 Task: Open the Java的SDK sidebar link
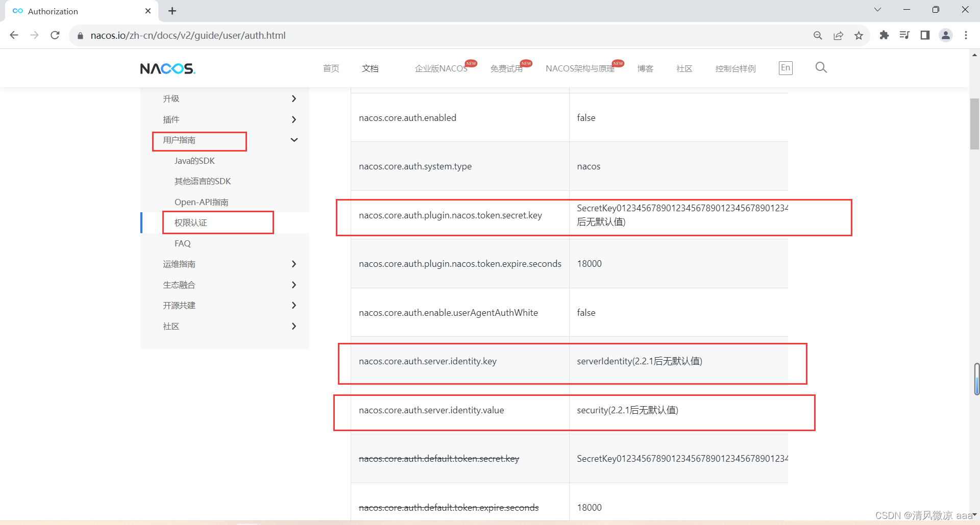click(194, 161)
